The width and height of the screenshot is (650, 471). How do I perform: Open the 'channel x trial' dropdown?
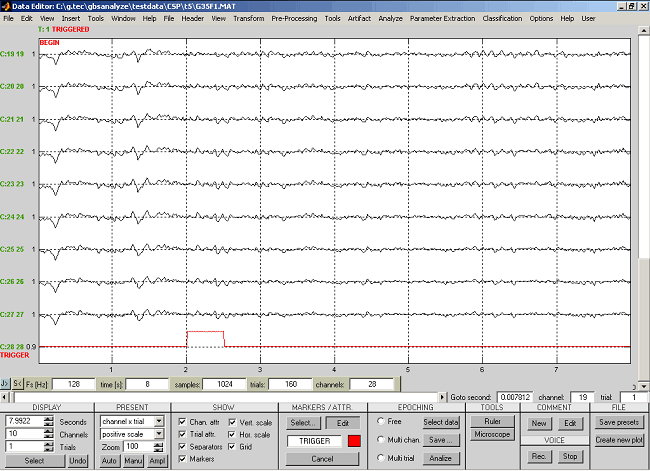158,421
